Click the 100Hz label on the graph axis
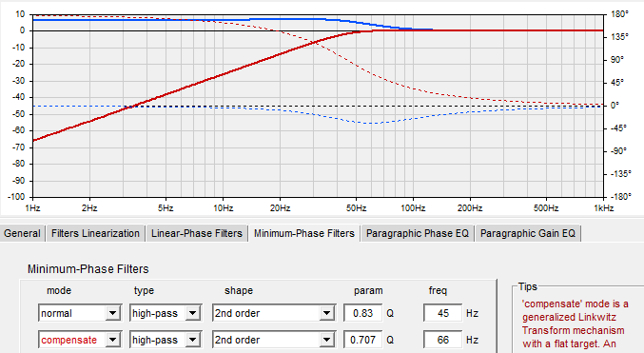 pyautogui.click(x=413, y=208)
